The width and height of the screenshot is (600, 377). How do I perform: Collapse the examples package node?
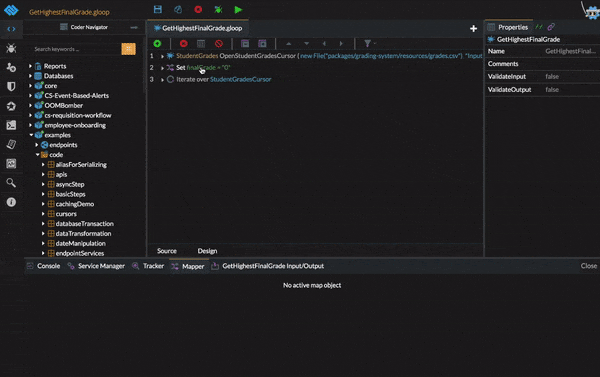pos(31,135)
